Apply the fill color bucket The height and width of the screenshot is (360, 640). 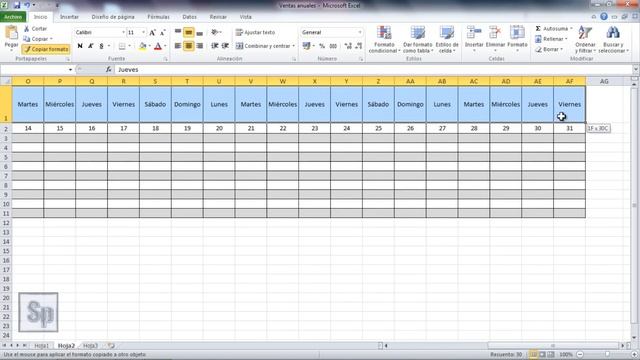[142, 46]
